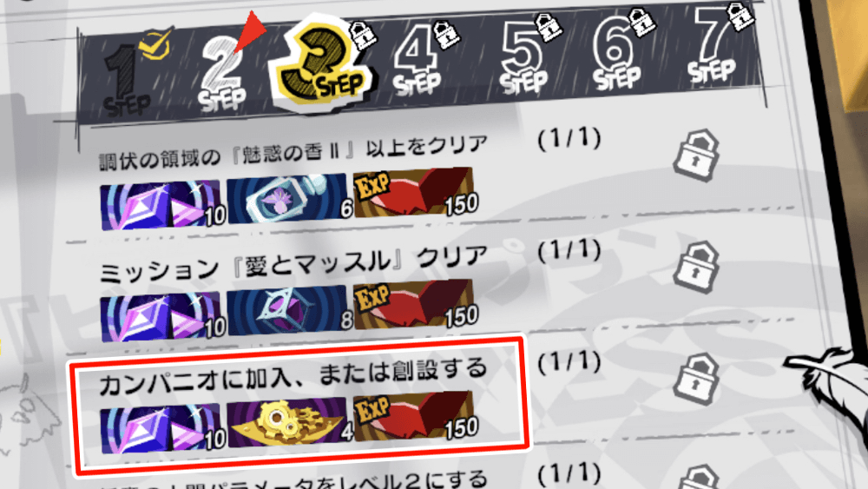Click the EXP 150 reward in first mission
Screen dimensions: 868x489
pyautogui.click(x=415, y=192)
